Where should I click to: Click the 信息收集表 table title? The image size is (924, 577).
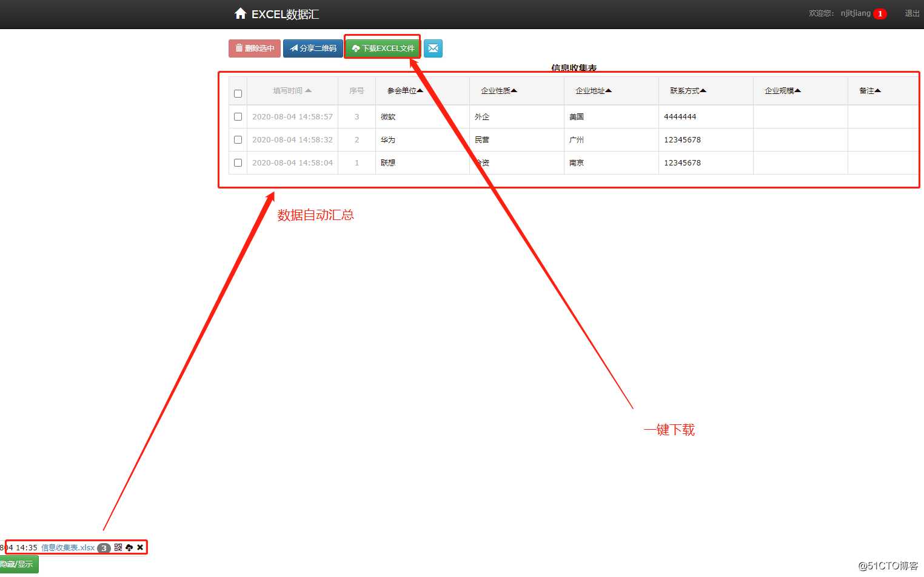574,68
